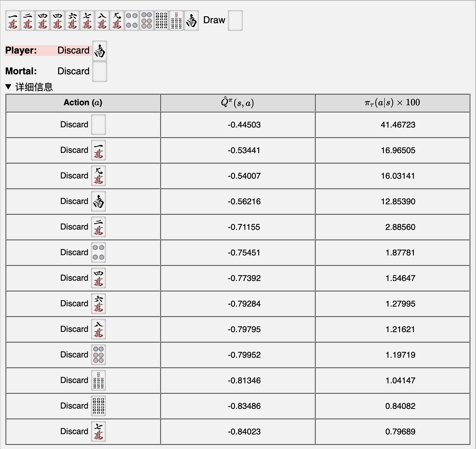This screenshot has height=449, width=476.
Task: Click the 九萬 tile in the hand
Action: tap(117, 21)
